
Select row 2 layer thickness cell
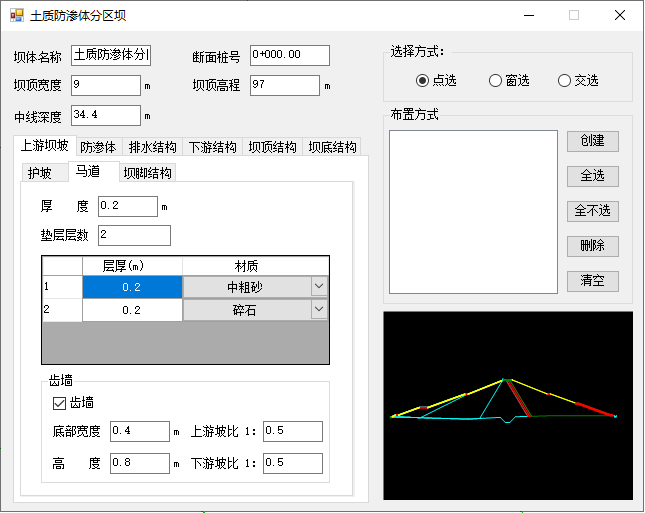(132, 310)
